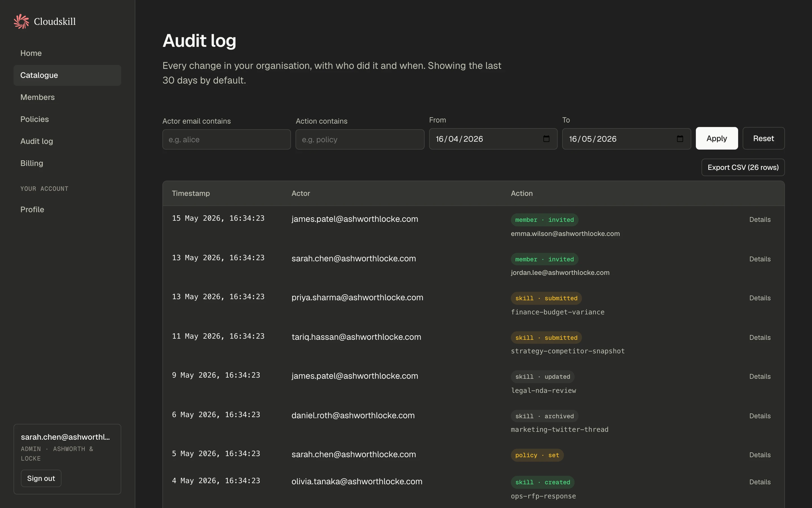Select actor tariq.hassan@ashworthlocke.com
This screenshot has width=812, height=508.
(356, 337)
